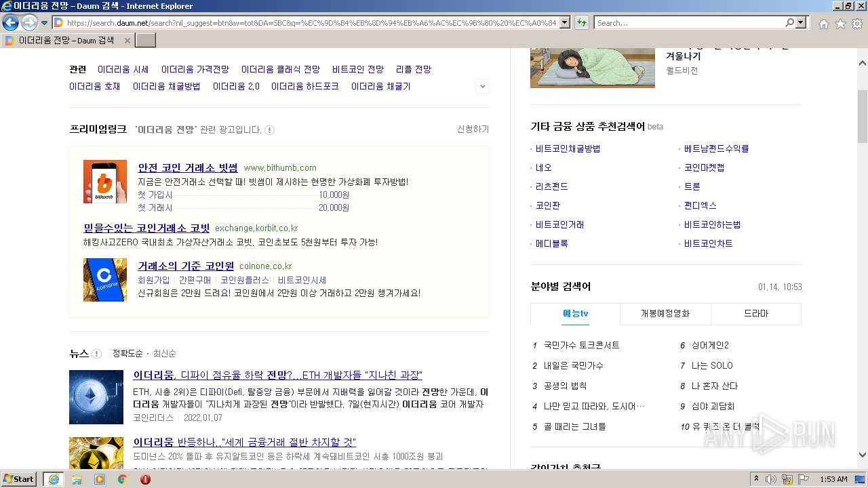Click 비트코인시세 under the Coinone ad

(x=302, y=280)
